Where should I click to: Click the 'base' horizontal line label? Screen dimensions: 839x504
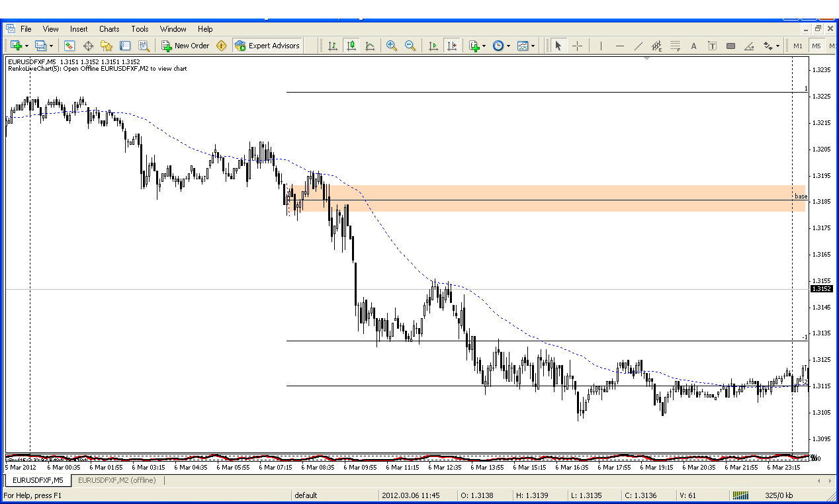[801, 196]
